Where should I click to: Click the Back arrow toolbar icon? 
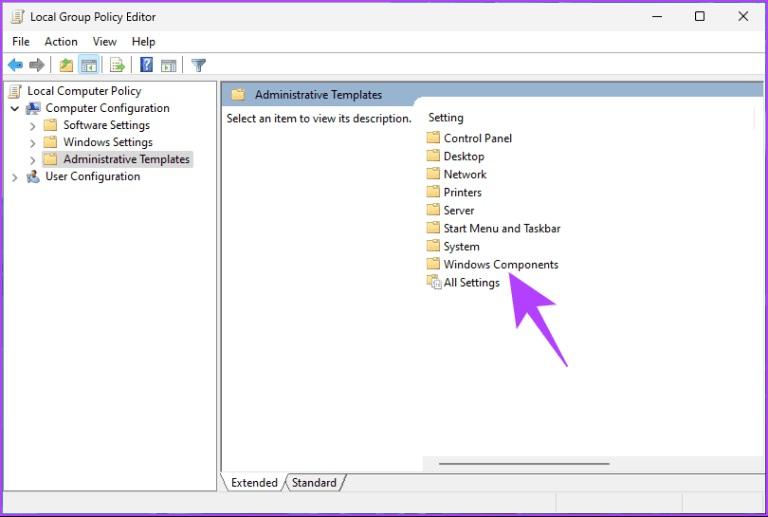[x=16, y=65]
